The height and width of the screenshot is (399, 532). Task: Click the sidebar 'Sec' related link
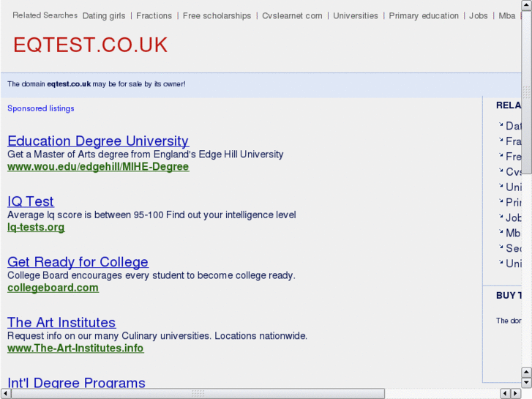(513, 248)
